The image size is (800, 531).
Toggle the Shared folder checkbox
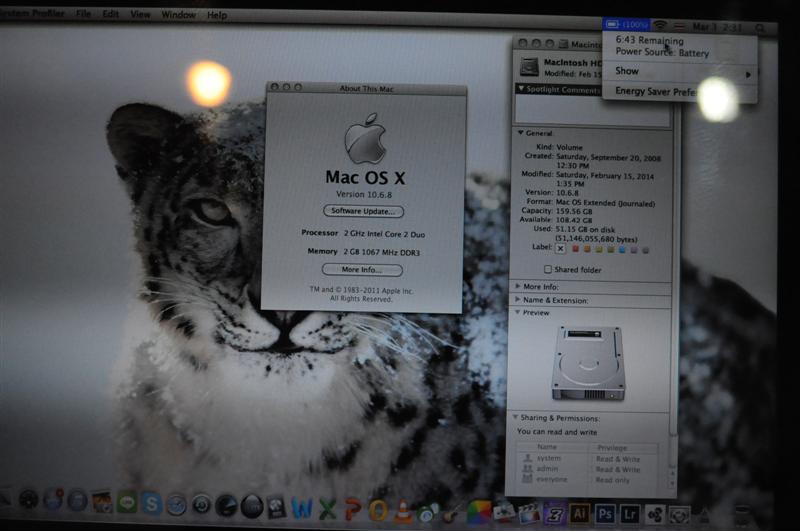click(547, 269)
